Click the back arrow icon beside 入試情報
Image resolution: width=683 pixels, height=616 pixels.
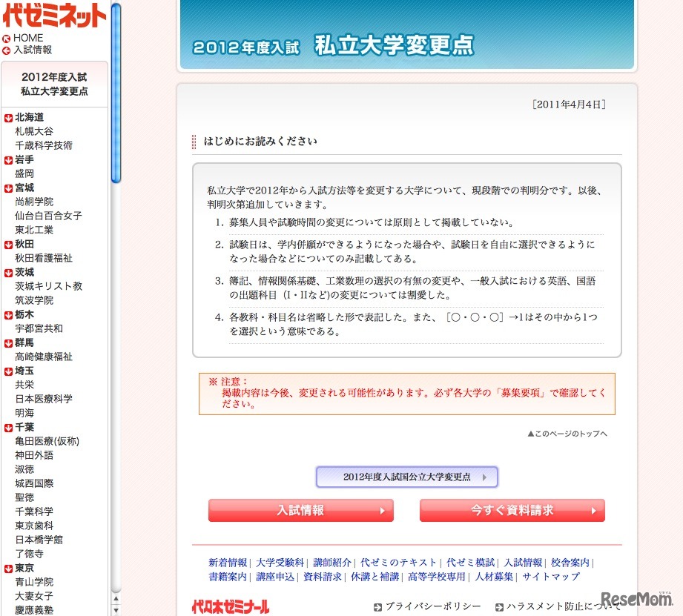pos(7,50)
